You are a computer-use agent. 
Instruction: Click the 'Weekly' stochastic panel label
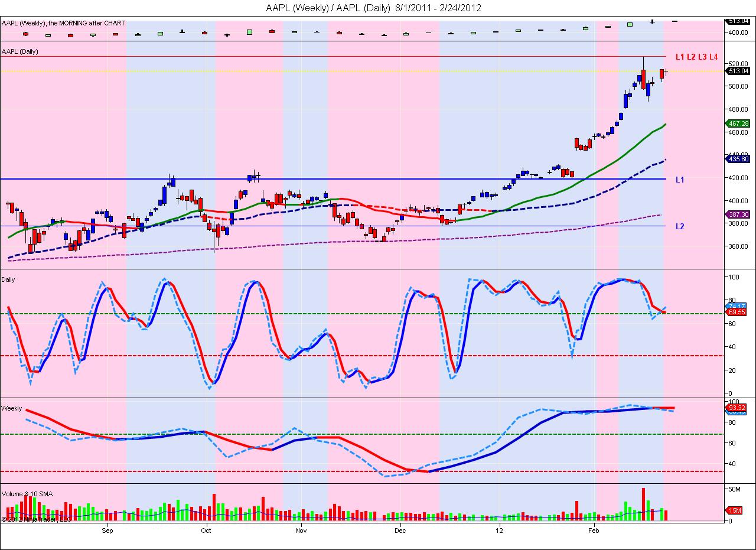pos(12,408)
